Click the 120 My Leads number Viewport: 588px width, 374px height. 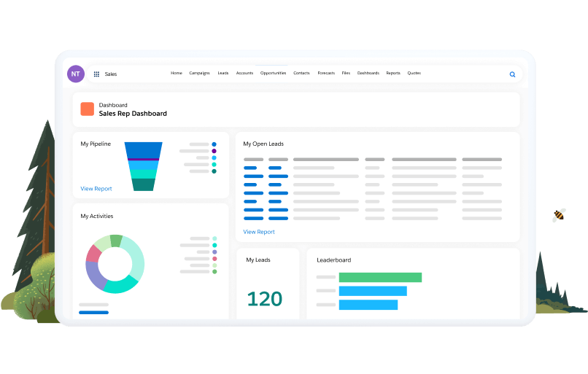coord(264,299)
